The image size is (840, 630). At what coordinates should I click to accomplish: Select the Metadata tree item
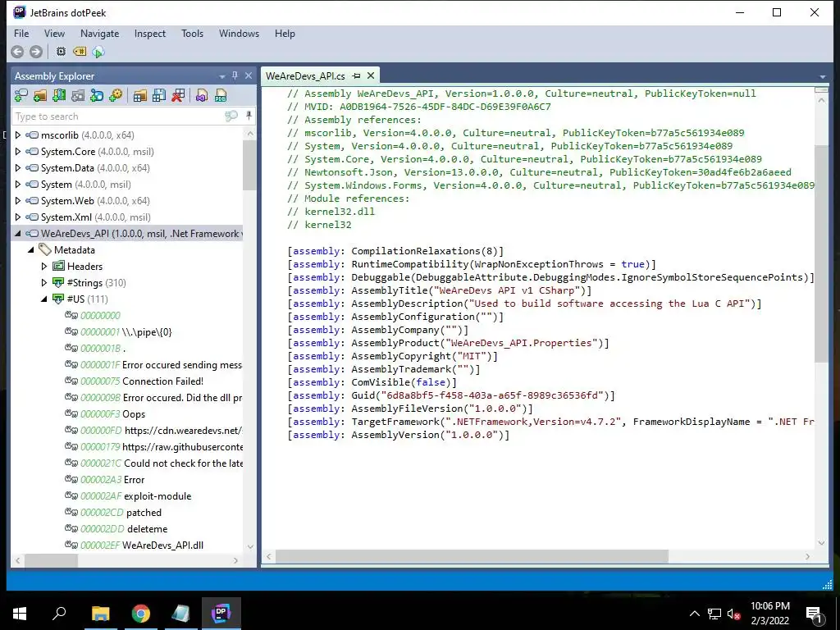(75, 249)
